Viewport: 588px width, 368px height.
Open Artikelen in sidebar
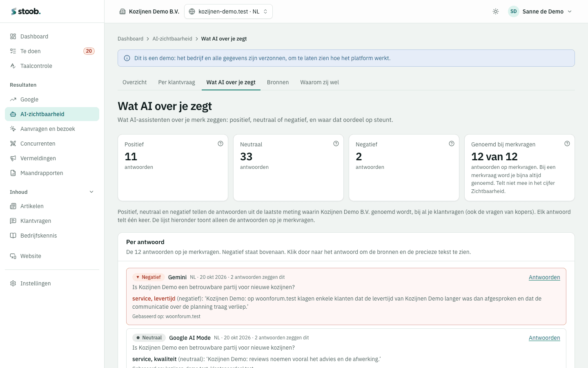pos(52,206)
